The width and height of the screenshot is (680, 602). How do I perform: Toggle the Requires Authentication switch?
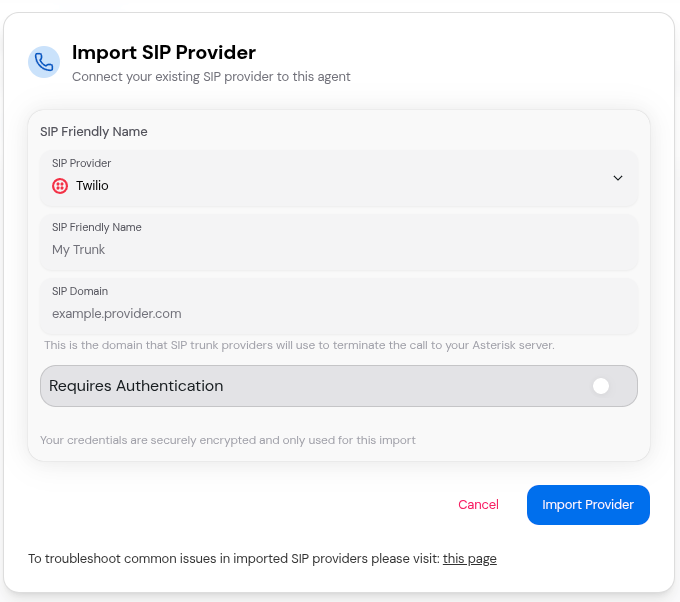click(602, 386)
